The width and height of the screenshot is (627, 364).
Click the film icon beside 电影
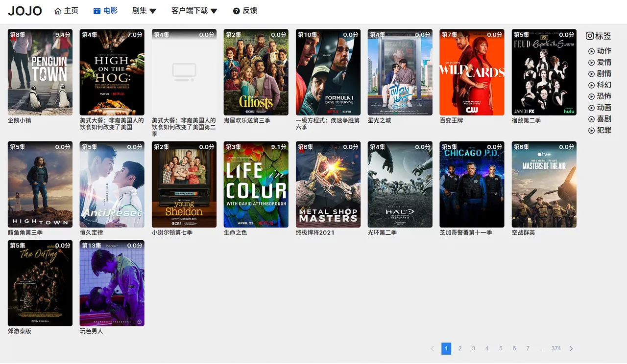97,11
